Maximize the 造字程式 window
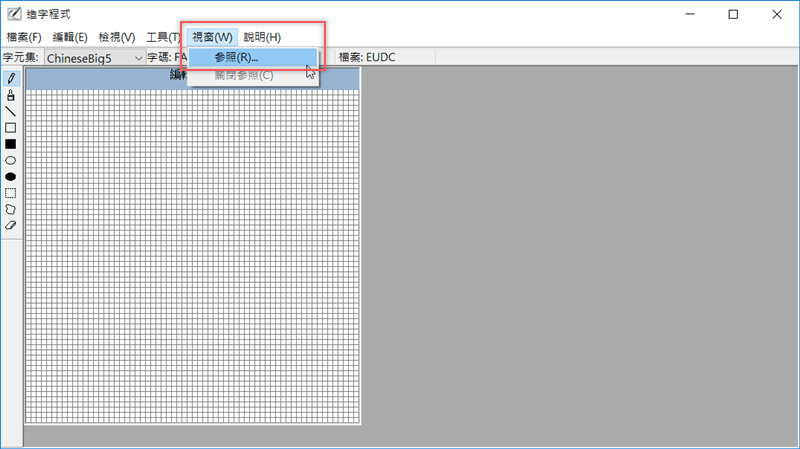The height and width of the screenshot is (449, 800). coord(733,14)
